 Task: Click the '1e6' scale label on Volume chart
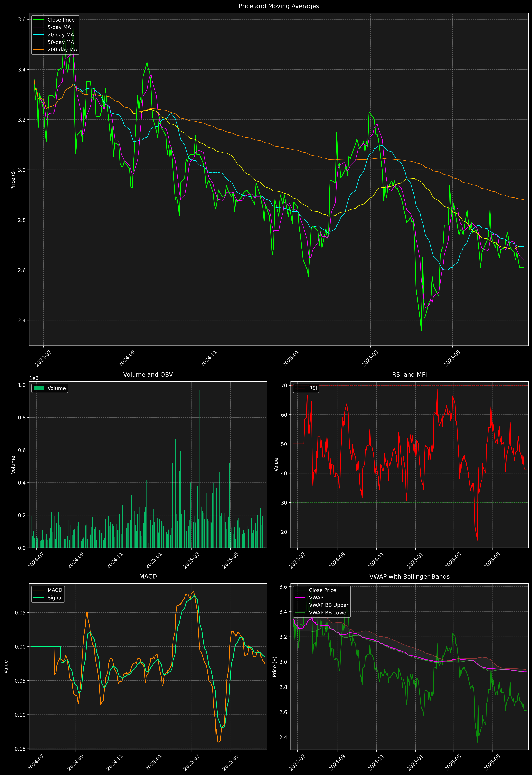click(x=34, y=378)
